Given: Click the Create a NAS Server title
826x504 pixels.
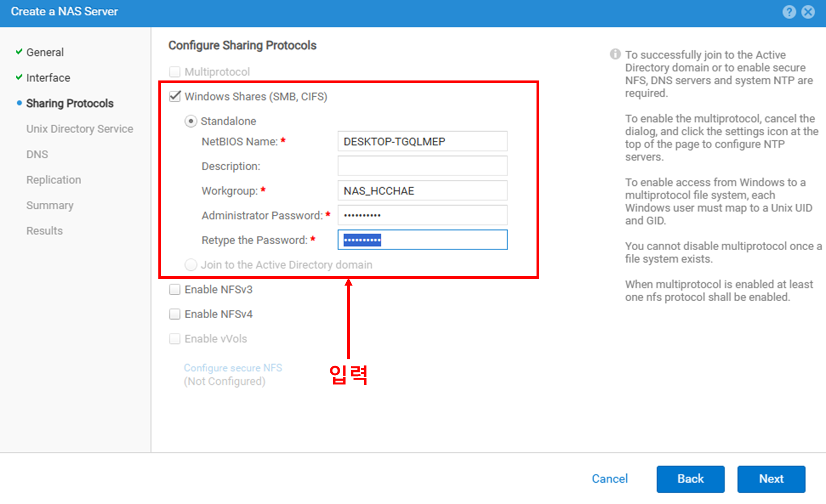Looking at the screenshot, I should click(64, 11).
